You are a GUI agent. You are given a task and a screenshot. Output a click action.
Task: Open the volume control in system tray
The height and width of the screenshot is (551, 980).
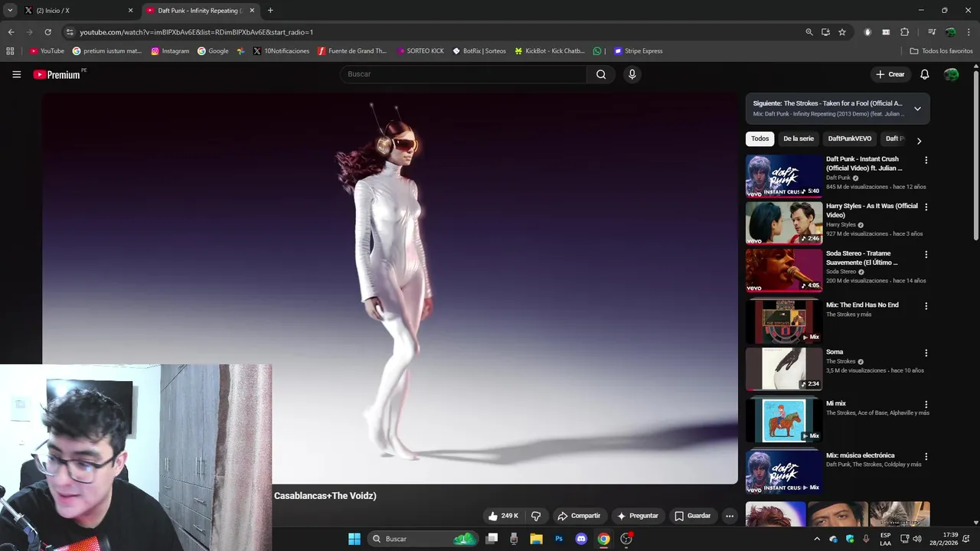[917, 539]
